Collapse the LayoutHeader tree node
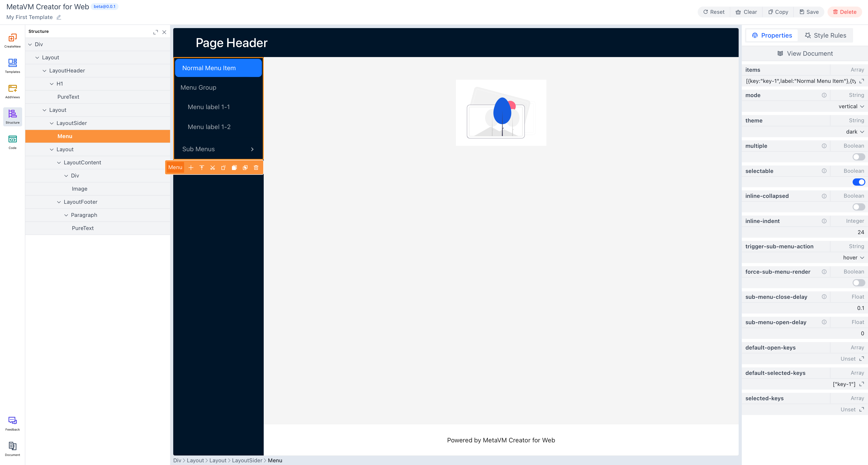The height and width of the screenshot is (465, 868). (45, 71)
